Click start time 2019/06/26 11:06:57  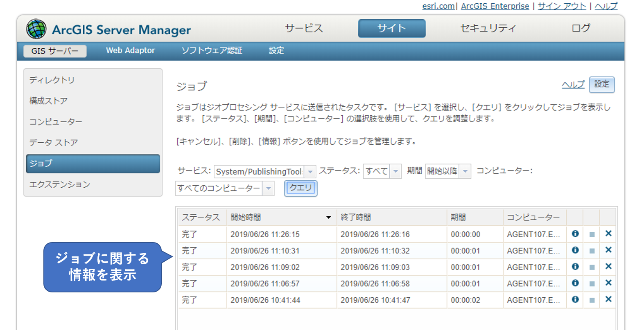pos(265,283)
